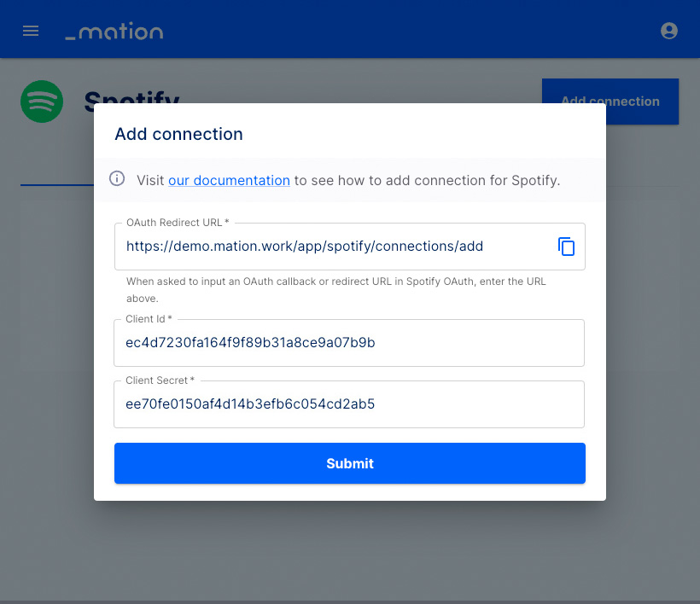
Task: Click the green Spotify logo
Action: point(42,102)
